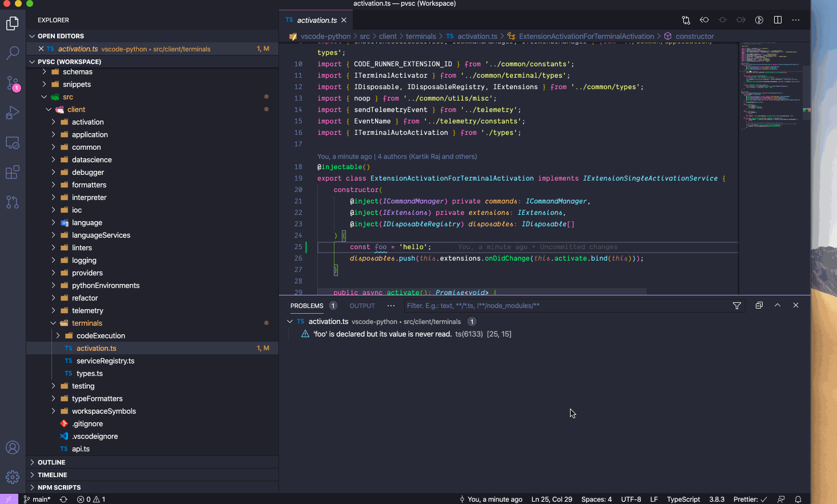Screen dimensions: 837x504
Task: Open the Search view in activity bar
Action: click(13, 53)
